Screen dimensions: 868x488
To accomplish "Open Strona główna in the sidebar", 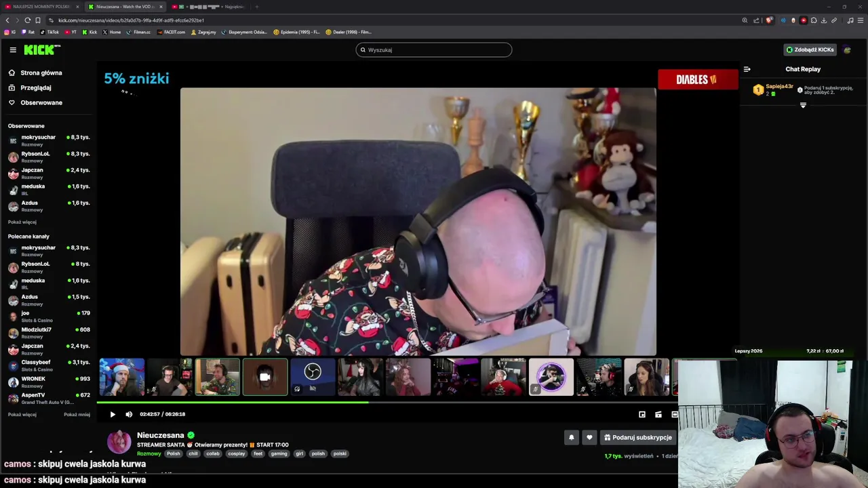I will 35,73.
